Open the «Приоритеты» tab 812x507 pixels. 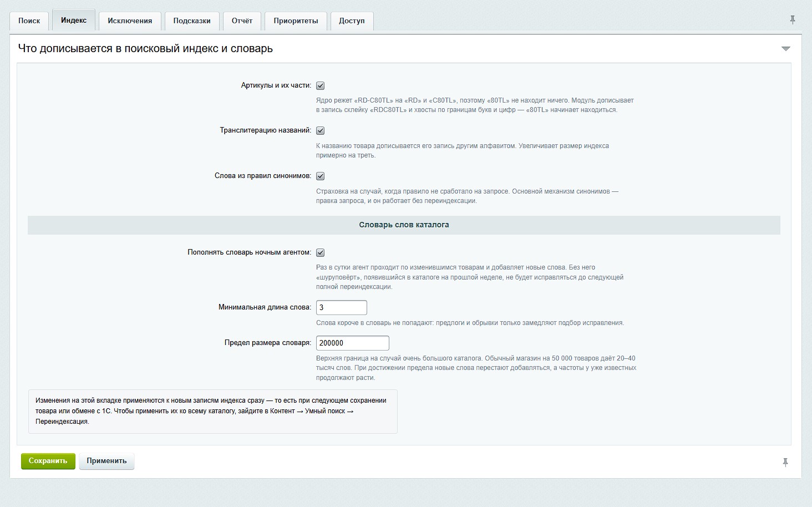click(296, 21)
